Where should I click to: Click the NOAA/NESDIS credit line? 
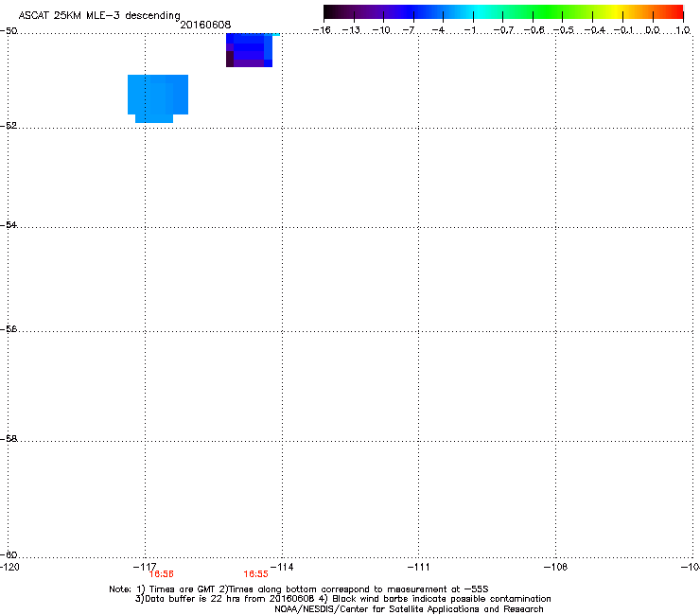(x=409, y=609)
